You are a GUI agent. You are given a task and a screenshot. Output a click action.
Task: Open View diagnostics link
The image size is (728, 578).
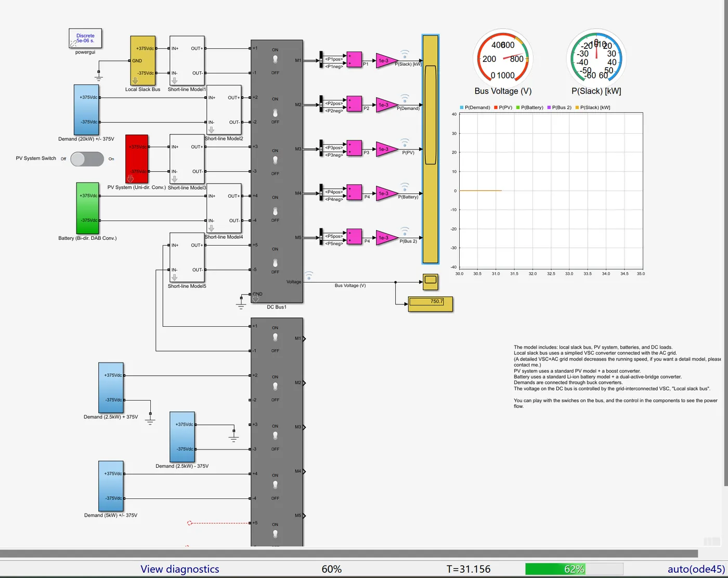click(180, 569)
